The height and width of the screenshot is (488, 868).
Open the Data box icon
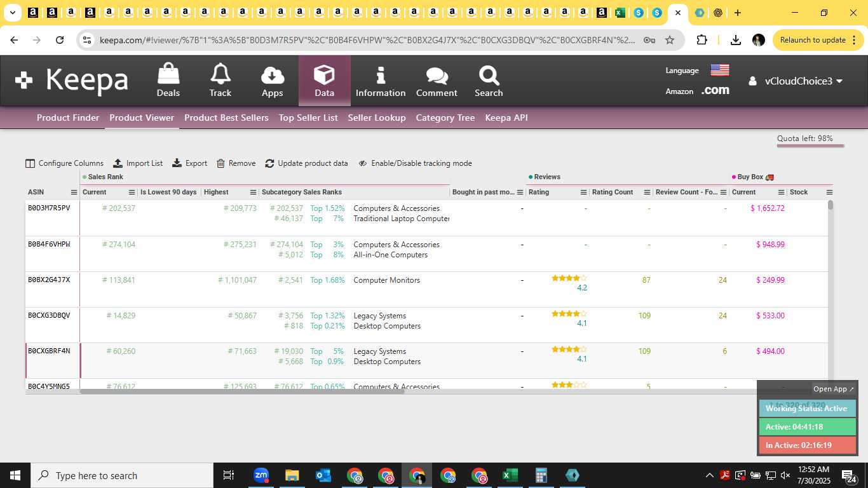tap(325, 81)
